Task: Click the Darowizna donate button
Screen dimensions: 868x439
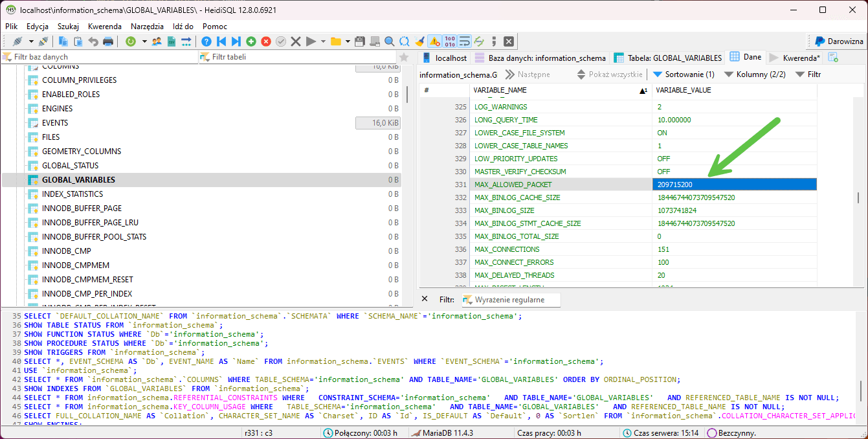Action: [838, 41]
